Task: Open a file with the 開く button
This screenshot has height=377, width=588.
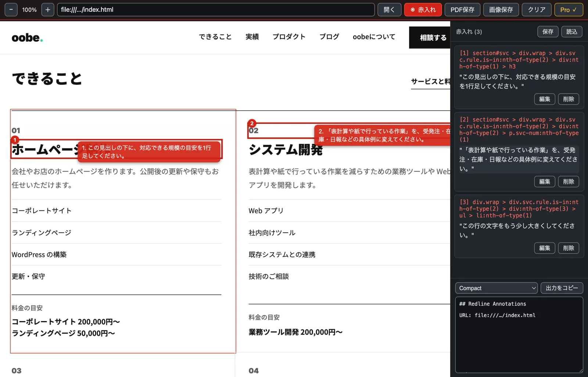Action: pos(389,10)
